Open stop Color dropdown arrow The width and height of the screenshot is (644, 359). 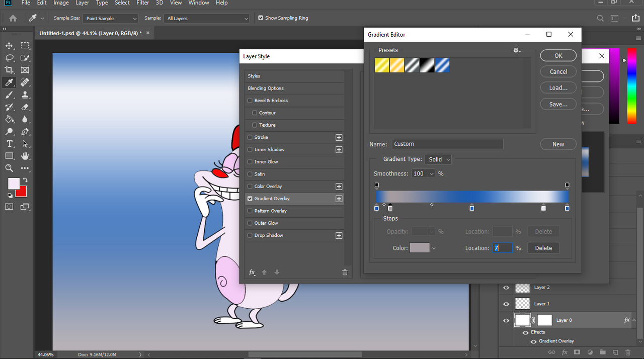pos(434,248)
